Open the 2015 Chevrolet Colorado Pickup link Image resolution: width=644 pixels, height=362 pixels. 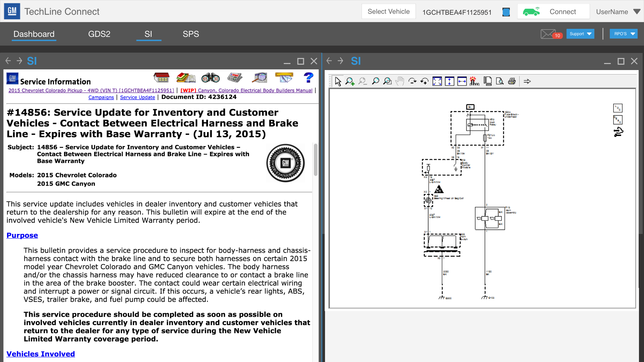91,90
